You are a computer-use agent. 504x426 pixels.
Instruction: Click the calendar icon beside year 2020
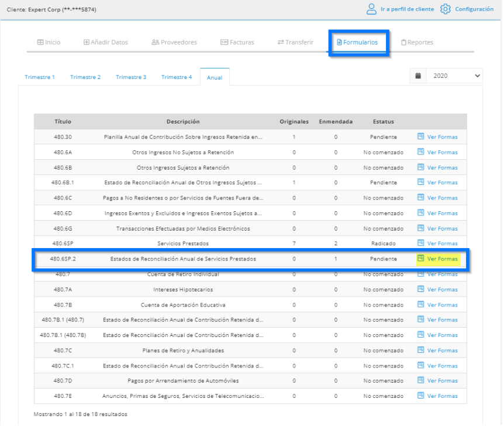(419, 76)
